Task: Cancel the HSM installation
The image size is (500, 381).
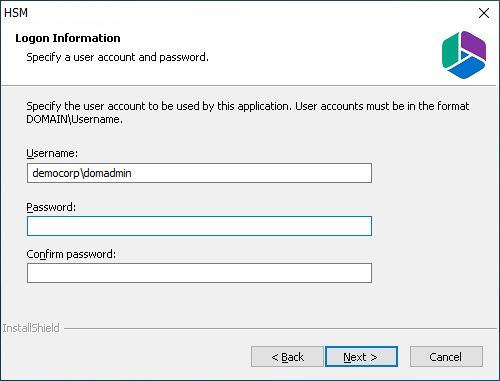Action: click(x=446, y=357)
